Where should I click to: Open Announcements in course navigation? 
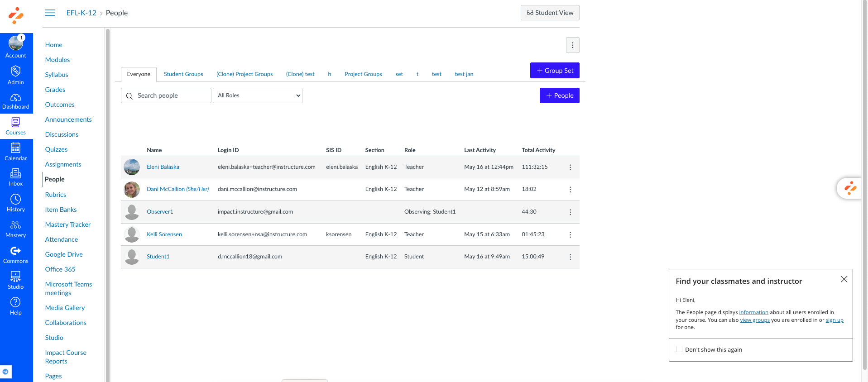pyautogui.click(x=68, y=119)
